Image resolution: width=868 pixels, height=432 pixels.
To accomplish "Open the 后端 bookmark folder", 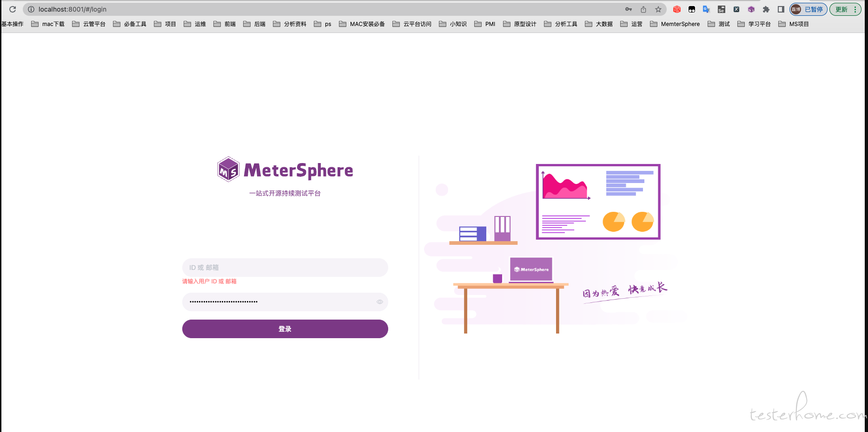I will coord(254,24).
